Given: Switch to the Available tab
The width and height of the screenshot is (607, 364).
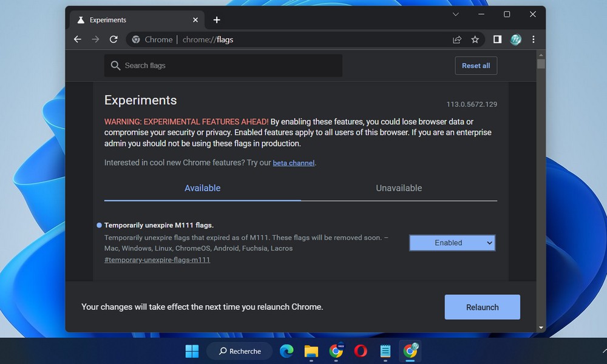Looking at the screenshot, I should [203, 188].
